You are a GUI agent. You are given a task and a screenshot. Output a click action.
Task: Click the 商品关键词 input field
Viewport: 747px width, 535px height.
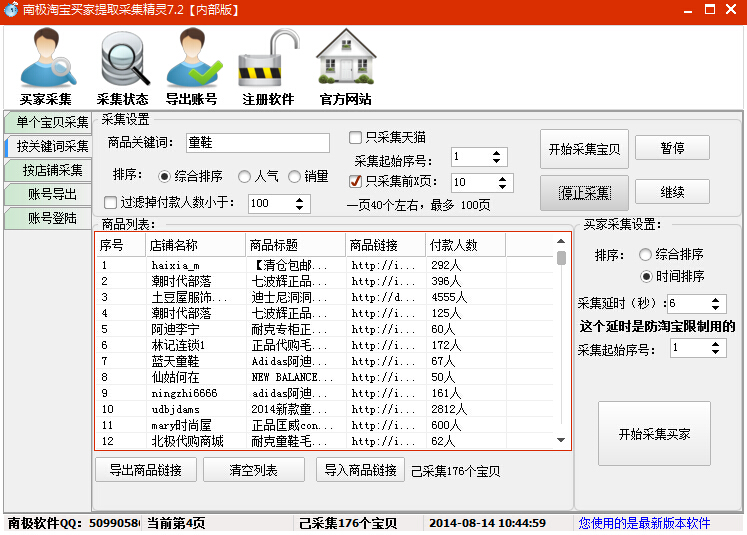(x=257, y=143)
